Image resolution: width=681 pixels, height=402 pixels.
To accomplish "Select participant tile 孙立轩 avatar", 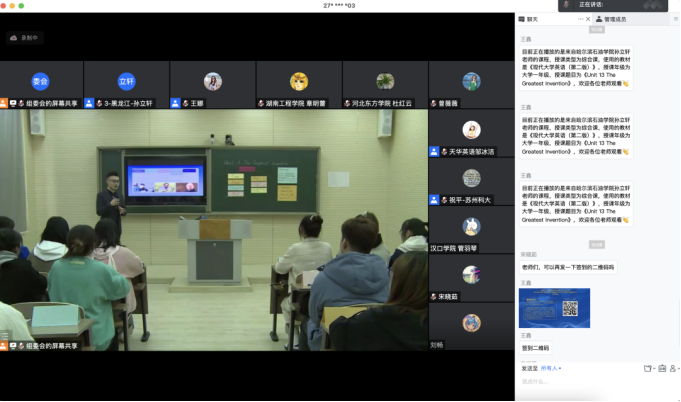I will 126,81.
